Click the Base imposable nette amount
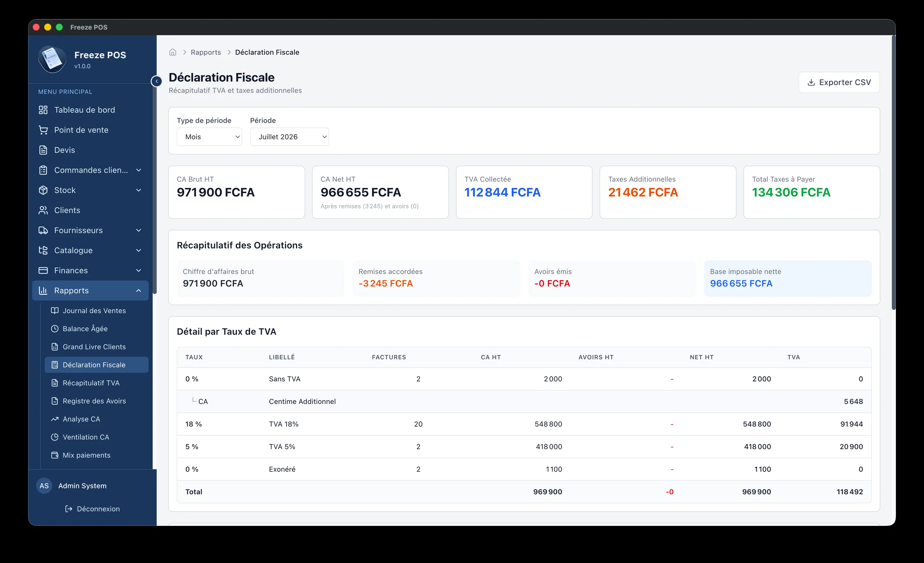Screen dimensions: 924x563 pos(741,283)
